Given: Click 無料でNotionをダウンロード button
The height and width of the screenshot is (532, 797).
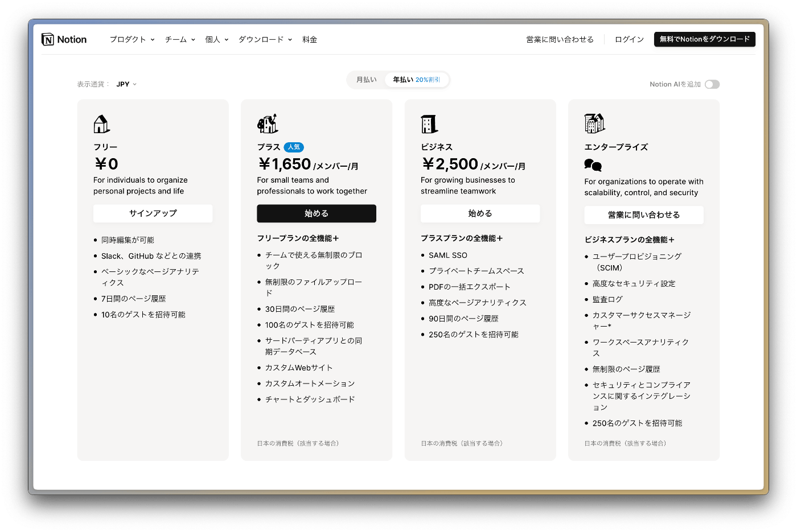Looking at the screenshot, I should point(705,39).
